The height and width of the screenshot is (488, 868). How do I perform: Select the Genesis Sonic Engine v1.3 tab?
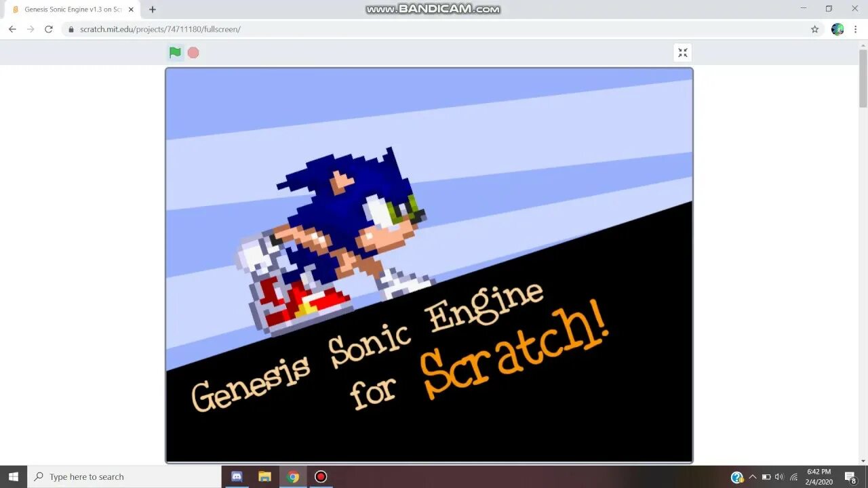coord(73,9)
